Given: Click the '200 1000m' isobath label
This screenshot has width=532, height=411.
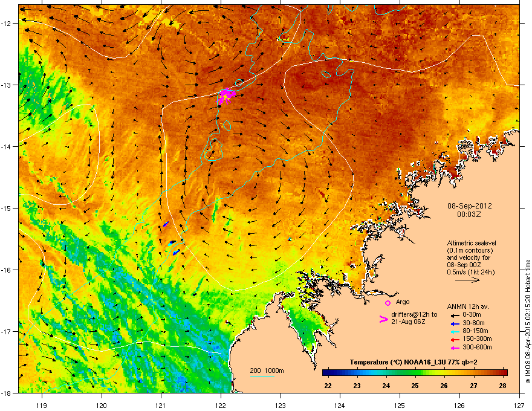Looking at the screenshot, I should coord(267,371).
